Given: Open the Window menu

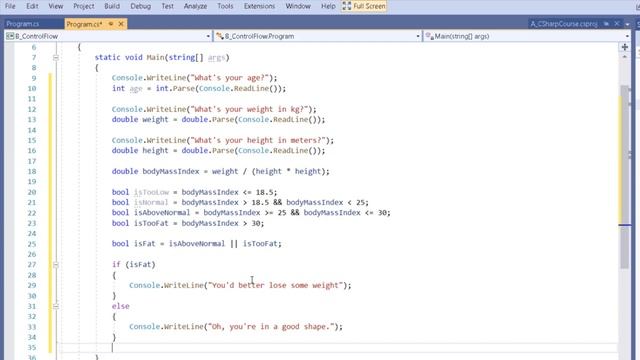Looking at the screenshot, I should coord(298,6).
